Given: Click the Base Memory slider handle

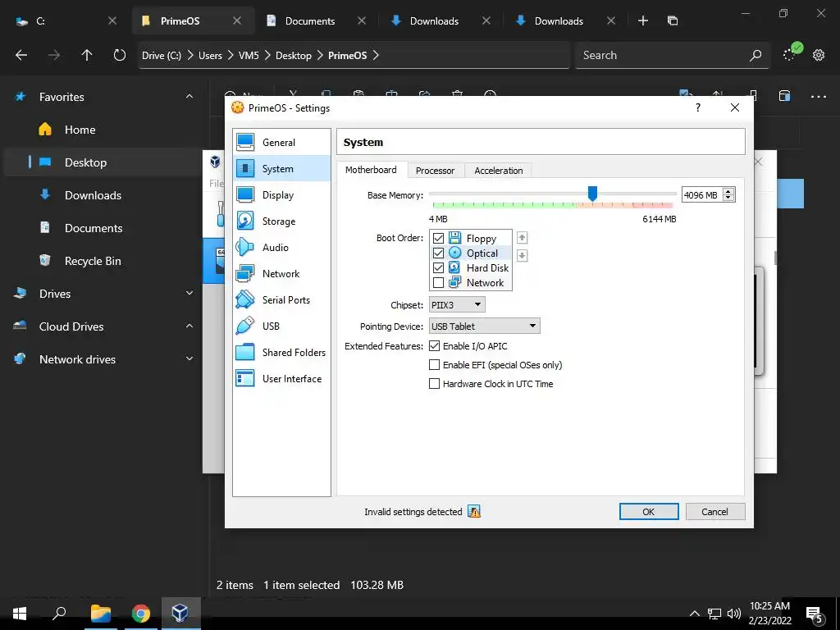Looking at the screenshot, I should [x=592, y=194].
